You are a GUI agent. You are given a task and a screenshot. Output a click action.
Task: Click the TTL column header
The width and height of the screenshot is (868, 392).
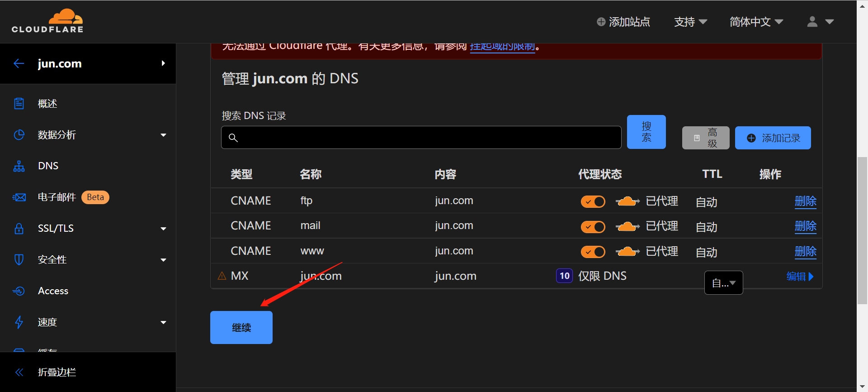click(x=712, y=174)
